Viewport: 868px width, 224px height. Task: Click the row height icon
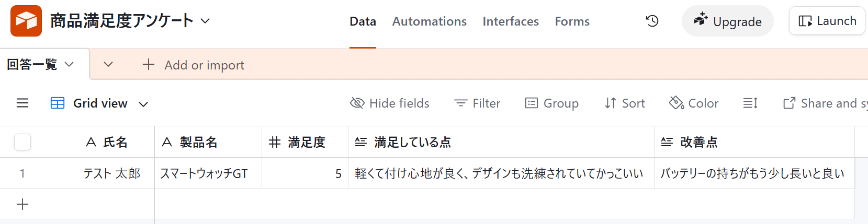tap(750, 103)
